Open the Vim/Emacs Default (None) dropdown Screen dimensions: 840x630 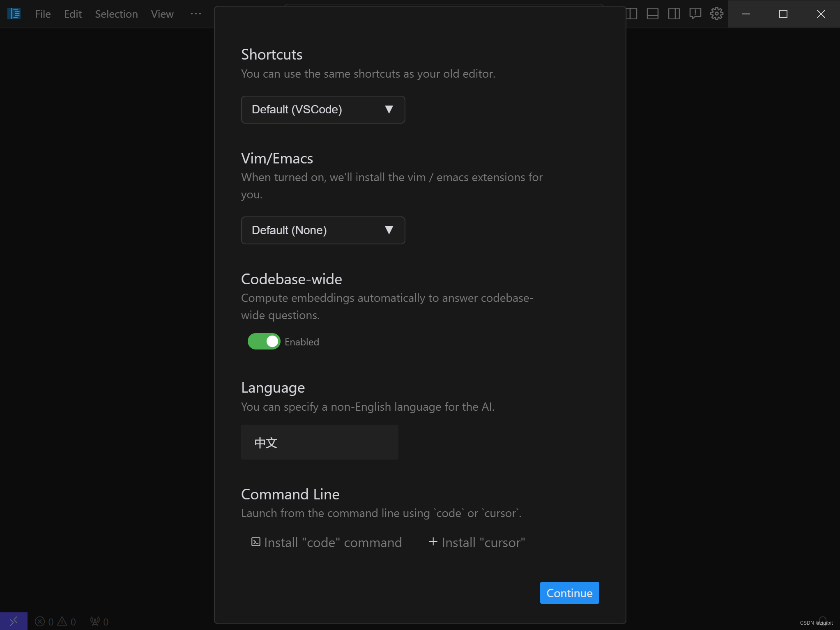click(x=323, y=230)
